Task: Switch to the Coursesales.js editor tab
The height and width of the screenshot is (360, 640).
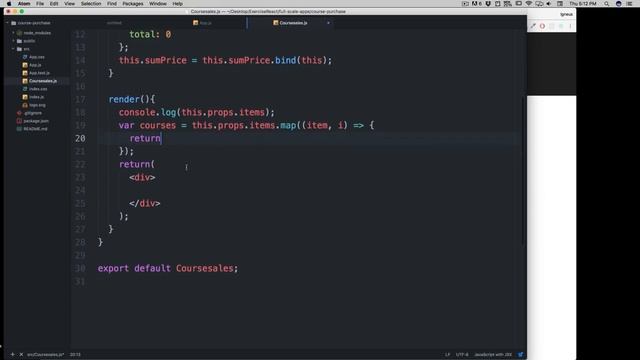Action: coord(290,23)
